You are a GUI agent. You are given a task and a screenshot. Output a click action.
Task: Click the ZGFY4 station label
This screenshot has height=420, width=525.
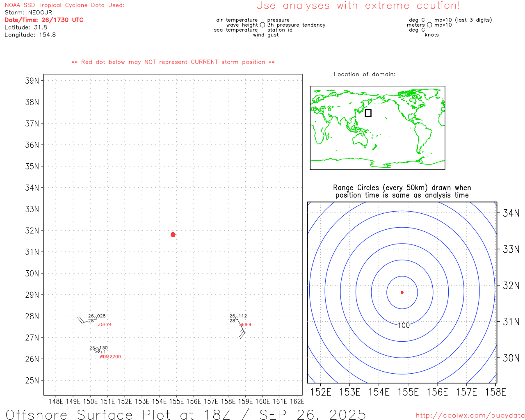click(x=105, y=324)
